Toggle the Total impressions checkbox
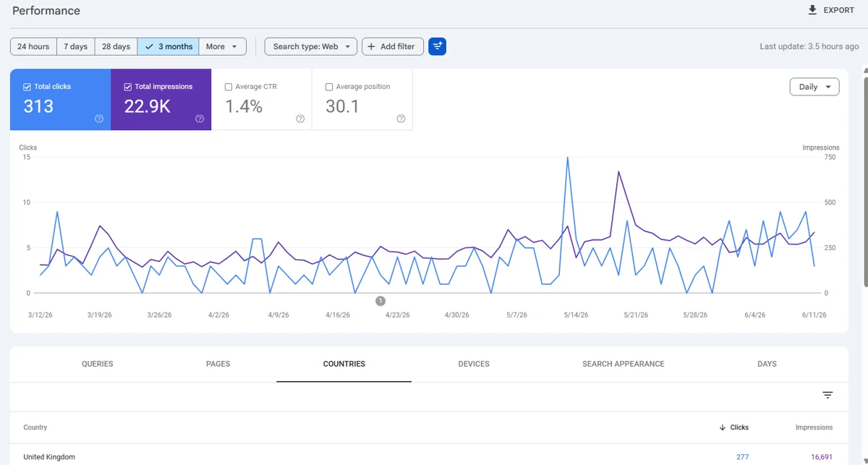This screenshot has height=465, width=868. [x=127, y=87]
